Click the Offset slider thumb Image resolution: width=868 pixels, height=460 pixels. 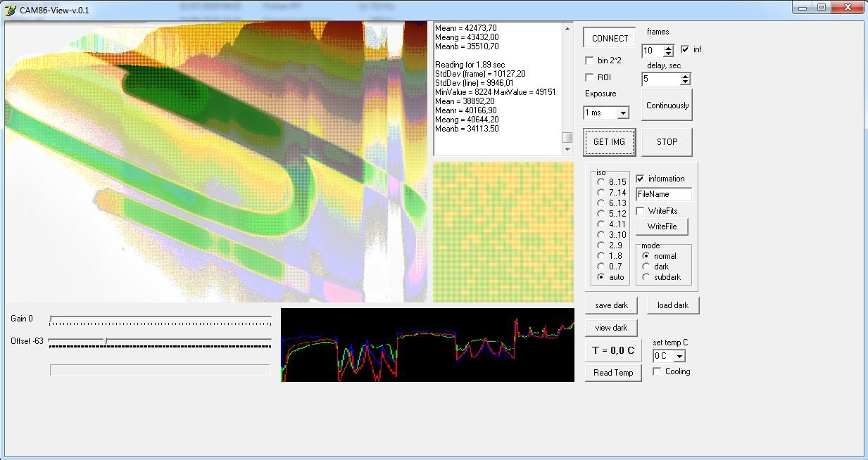click(x=106, y=341)
